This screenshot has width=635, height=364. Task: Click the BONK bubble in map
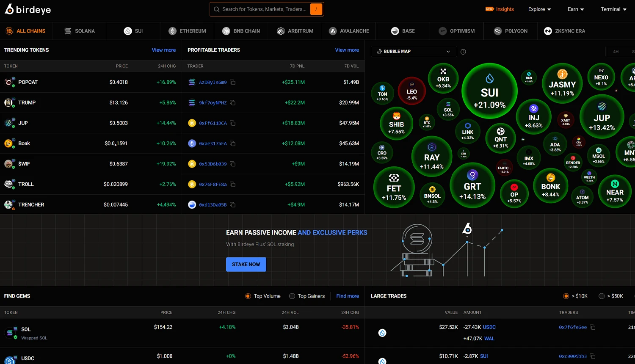click(551, 186)
